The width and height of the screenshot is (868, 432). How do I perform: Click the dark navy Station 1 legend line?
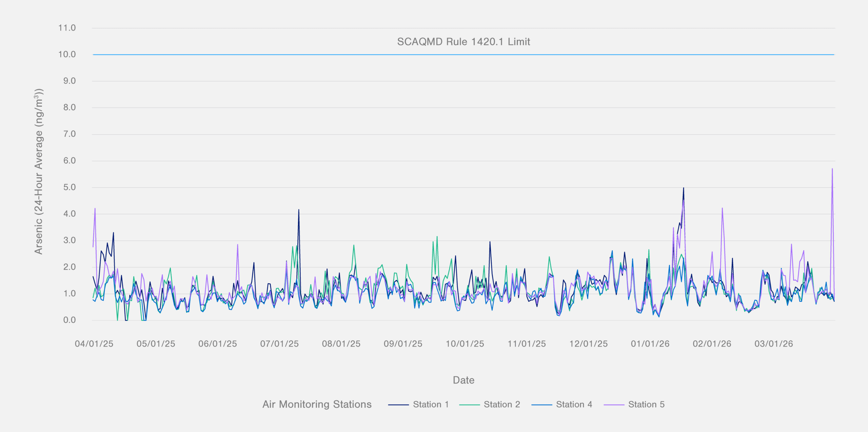pyautogui.click(x=398, y=405)
